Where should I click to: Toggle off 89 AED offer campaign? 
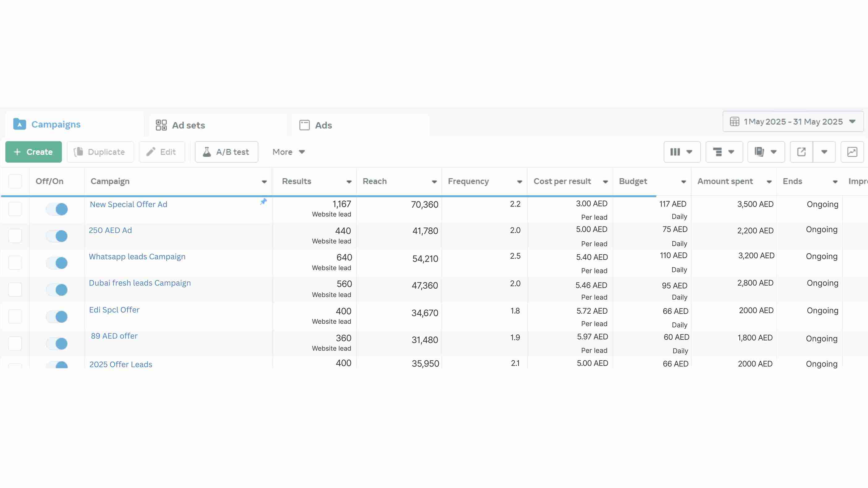(x=57, y=344)
